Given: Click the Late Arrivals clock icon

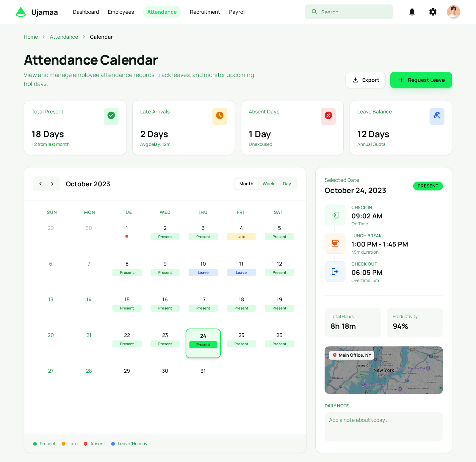Looking at the screenshot, I should tap(220, 116).
